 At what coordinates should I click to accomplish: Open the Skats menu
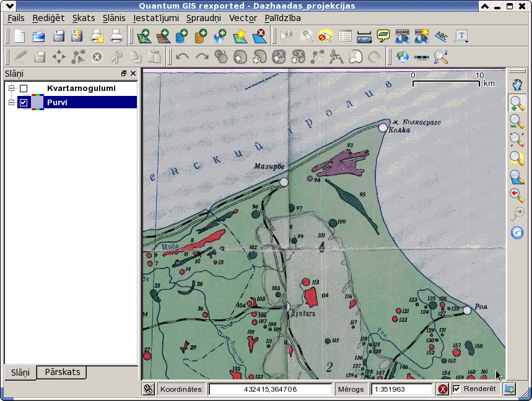[84, 18]
